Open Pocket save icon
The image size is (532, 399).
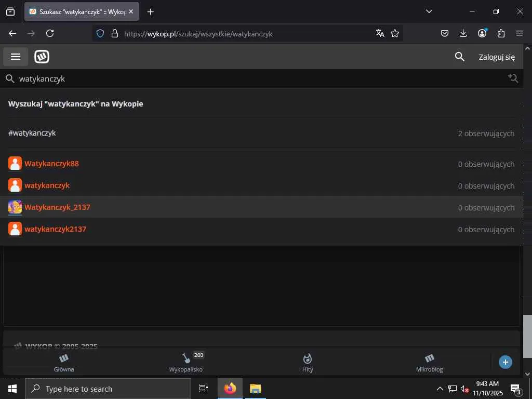click(445, 33)
